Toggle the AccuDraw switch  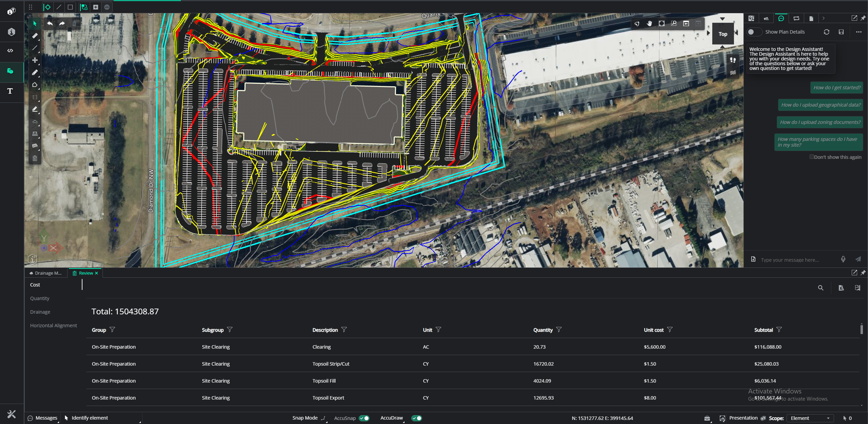click(416, 418)
